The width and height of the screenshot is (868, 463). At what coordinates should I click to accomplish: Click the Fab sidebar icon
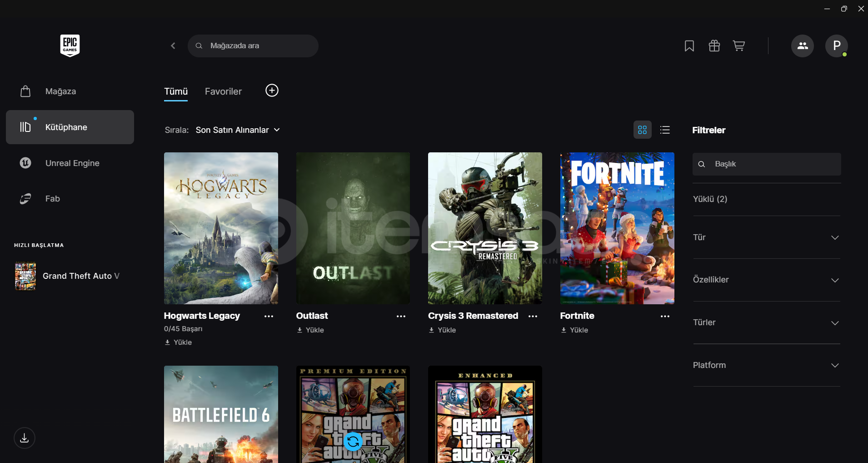pyautogui.click(x=25, y=199)
